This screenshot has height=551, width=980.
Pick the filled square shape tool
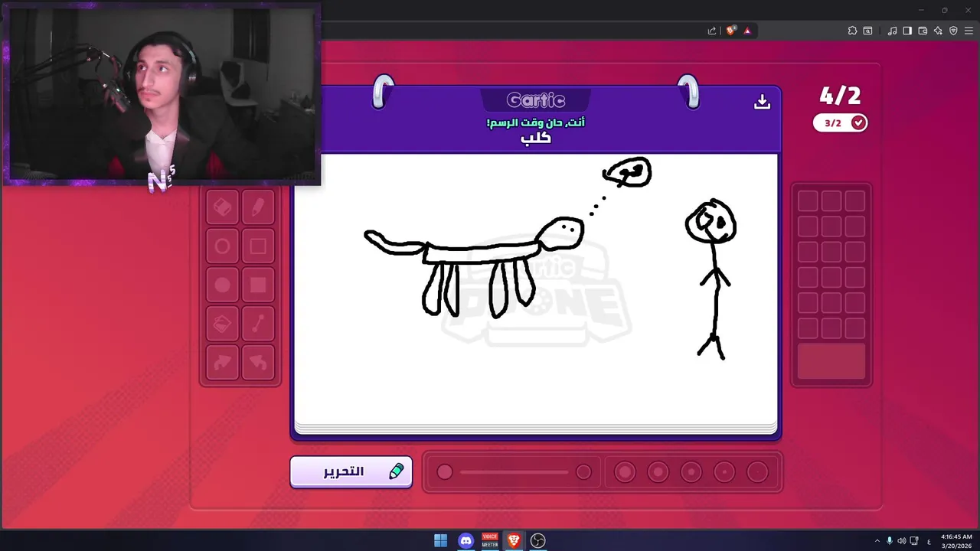click(x=258, y=285)
